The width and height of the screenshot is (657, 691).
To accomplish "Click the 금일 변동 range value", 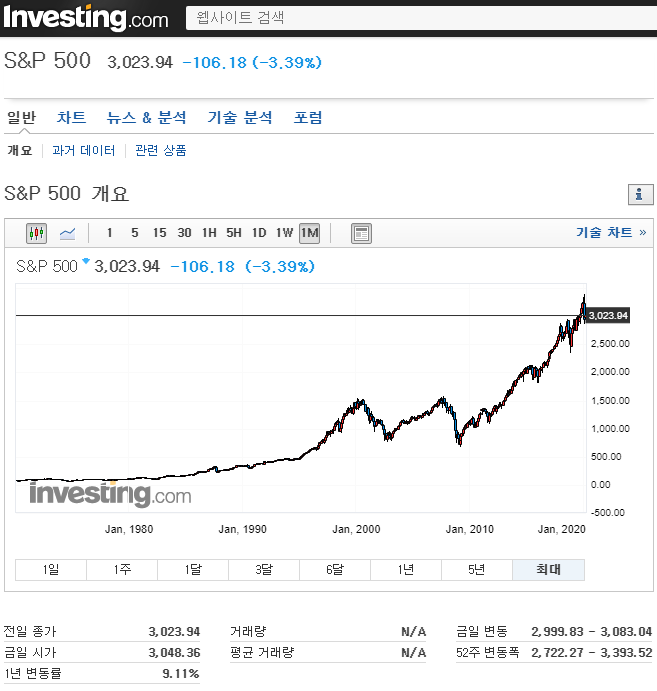I will 591,632.
